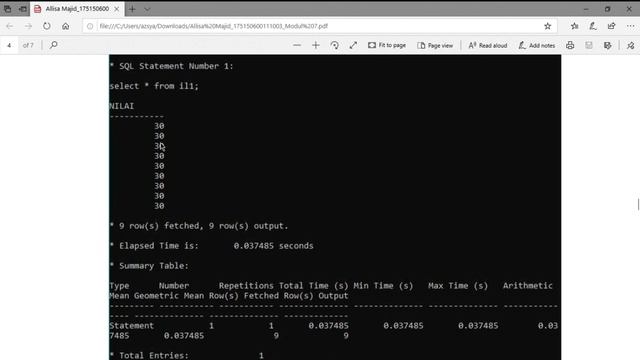
Task: Refresh the current PDF page
Action: click(x=47, y=26)
